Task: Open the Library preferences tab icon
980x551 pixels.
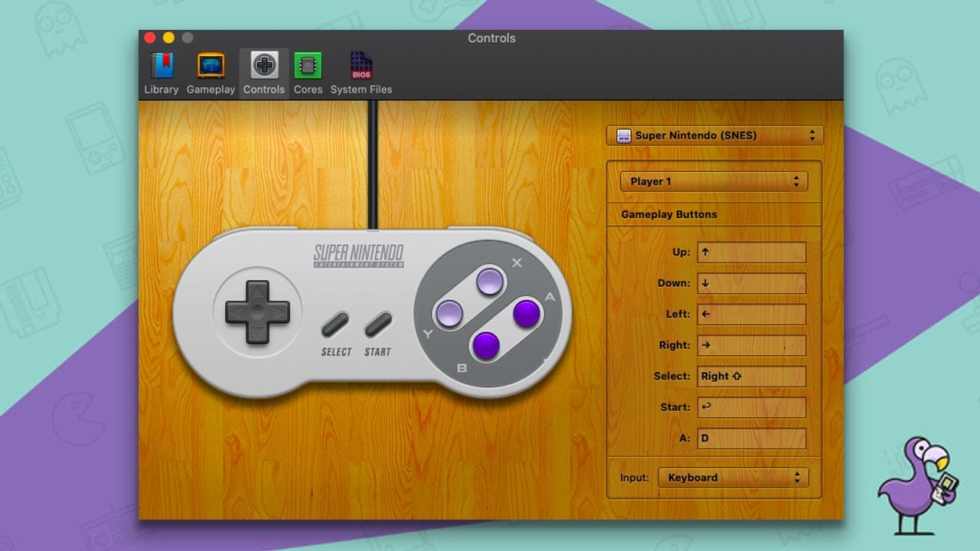Action: 162,66
